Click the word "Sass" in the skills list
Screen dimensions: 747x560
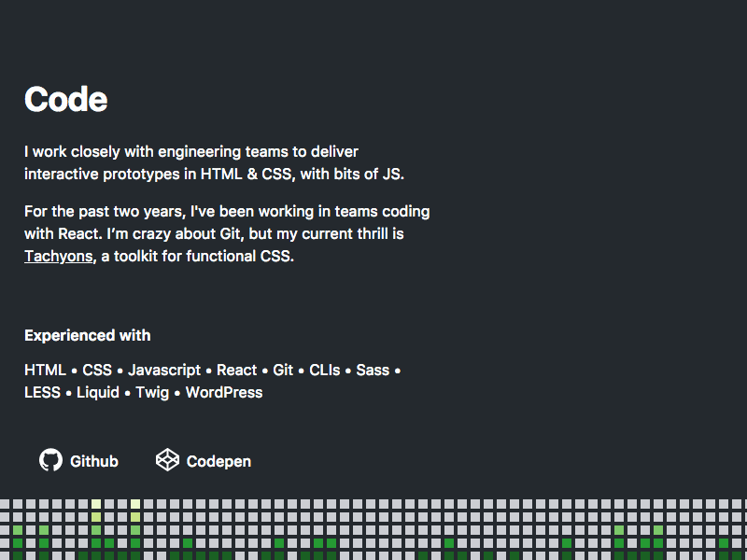point(373,370)
